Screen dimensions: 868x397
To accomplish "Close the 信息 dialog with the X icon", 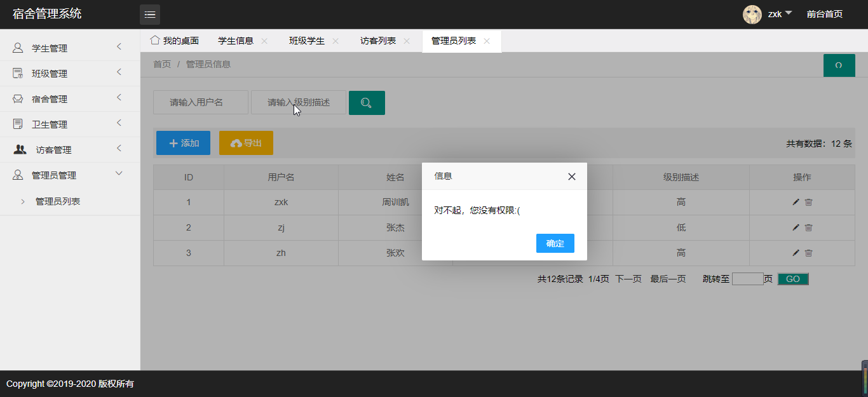I will tap(572, 177).
